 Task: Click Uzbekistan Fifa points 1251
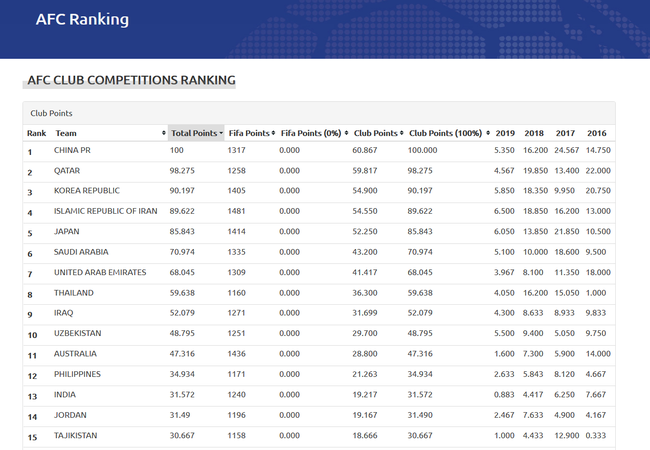pyautogui.click(x=236, y=333)
